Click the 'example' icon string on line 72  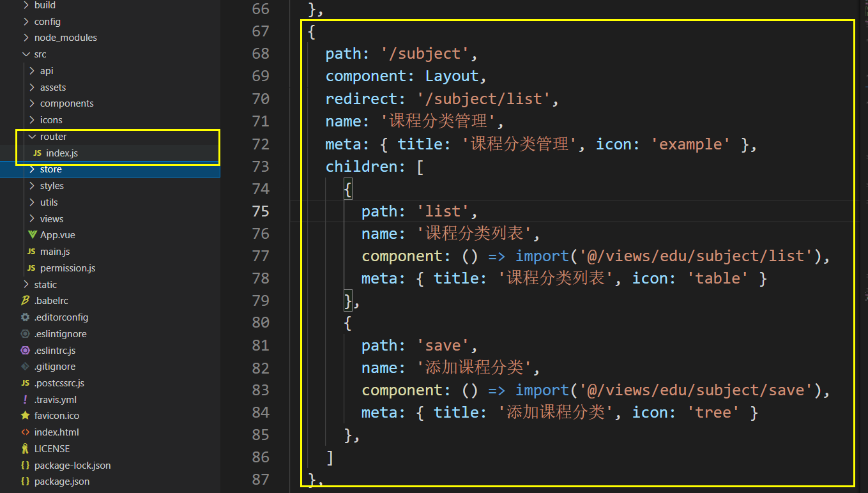point(690,144)
